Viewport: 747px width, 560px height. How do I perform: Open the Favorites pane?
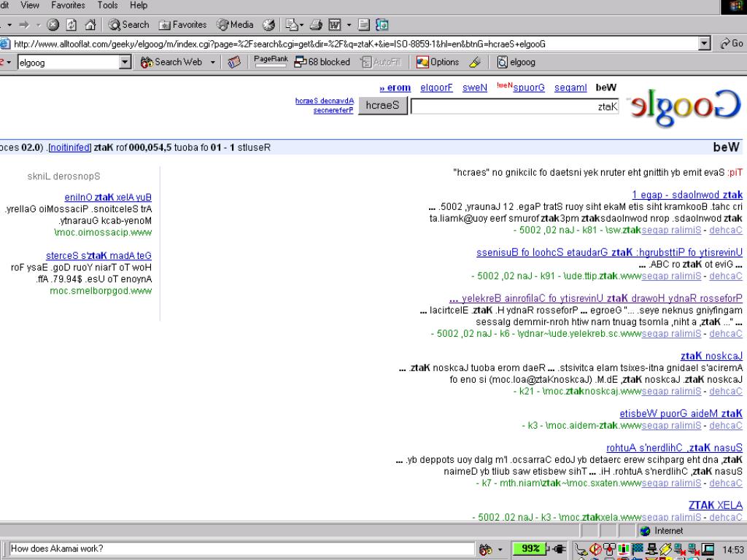[x=183, y=25]
